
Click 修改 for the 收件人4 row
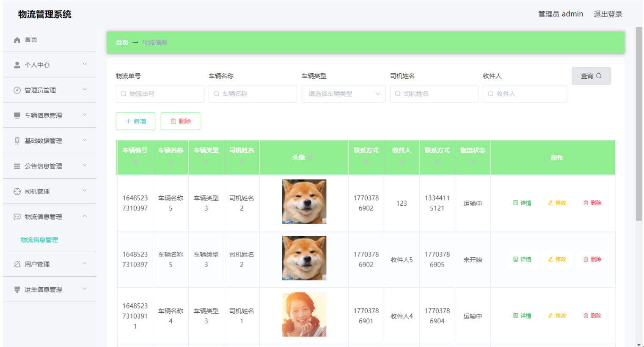pos(557,316)
